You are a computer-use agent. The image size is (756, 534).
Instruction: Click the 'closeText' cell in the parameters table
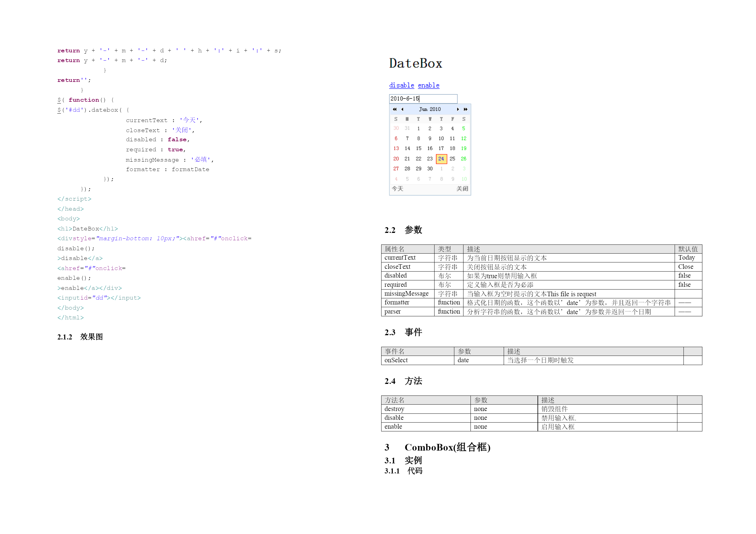click(408, 266)
